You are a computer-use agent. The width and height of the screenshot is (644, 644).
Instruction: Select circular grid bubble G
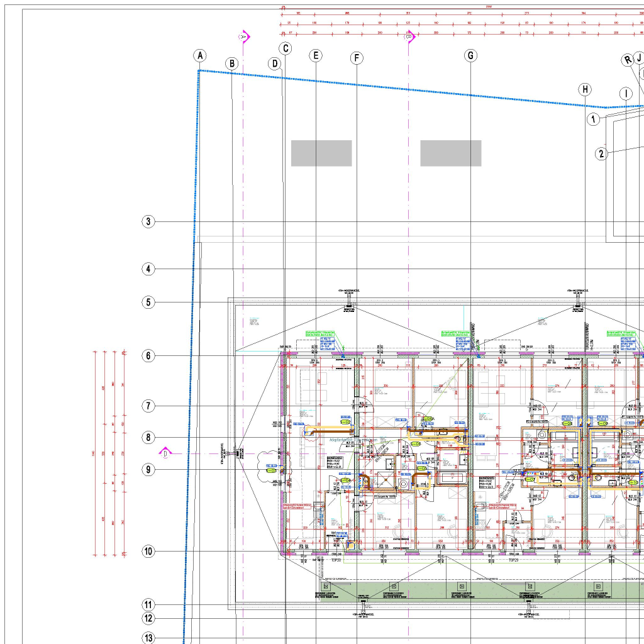(471, 55)
